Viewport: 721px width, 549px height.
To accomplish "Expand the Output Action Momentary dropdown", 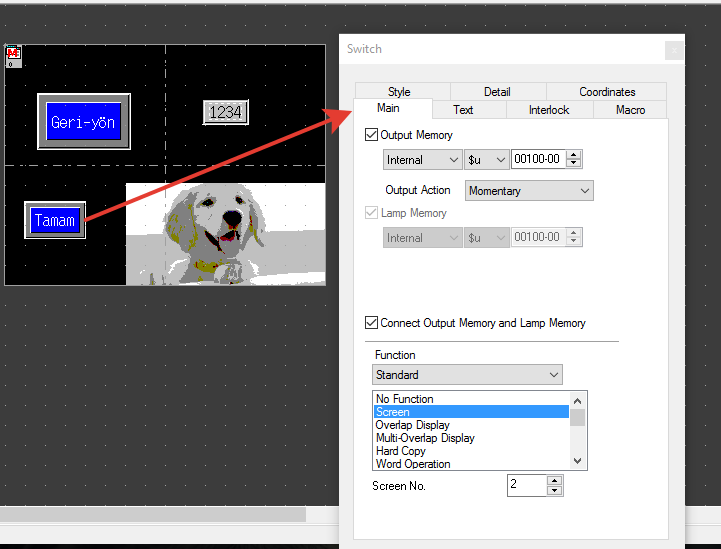I will click(529, 190).
